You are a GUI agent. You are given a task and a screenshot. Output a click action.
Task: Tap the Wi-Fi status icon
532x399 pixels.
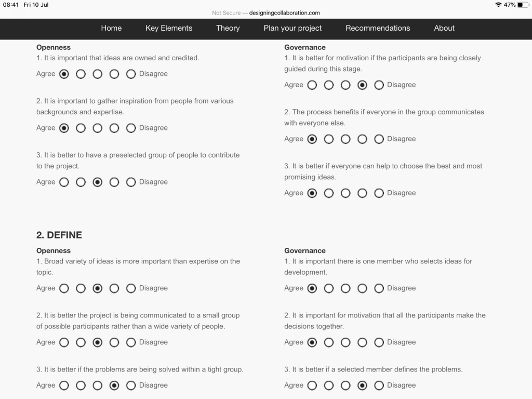point(499,5)
